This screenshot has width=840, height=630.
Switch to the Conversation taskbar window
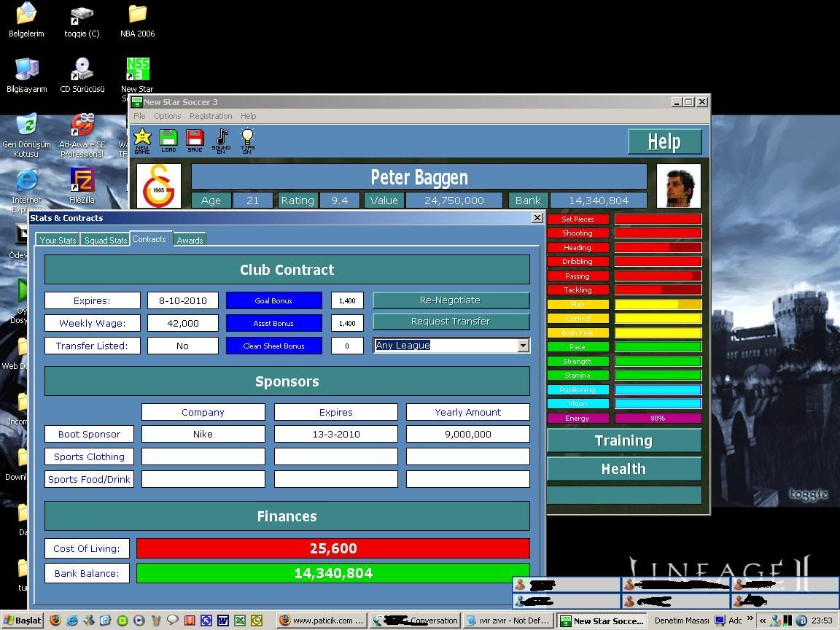point(415,621)
